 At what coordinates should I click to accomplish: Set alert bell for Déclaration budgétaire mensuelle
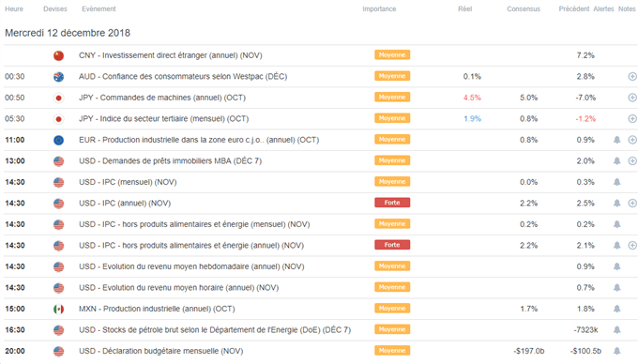616,351
